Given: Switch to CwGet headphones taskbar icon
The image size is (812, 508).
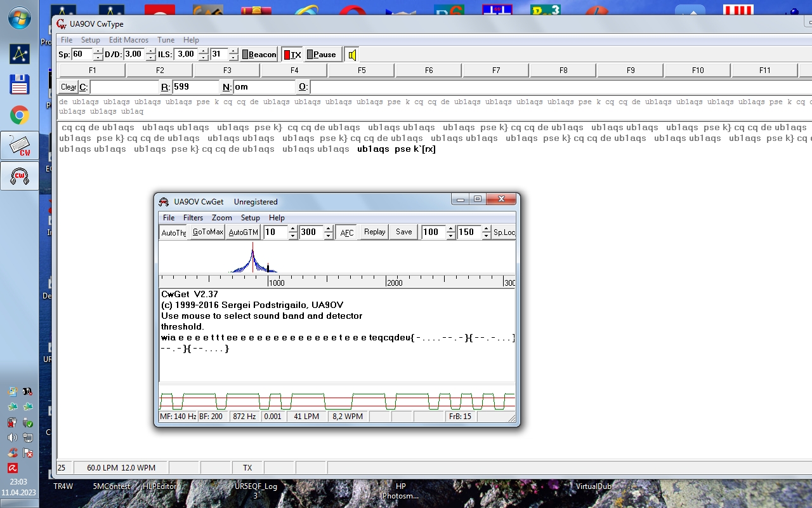Looking at the screenshot, I should coord(19,176).
